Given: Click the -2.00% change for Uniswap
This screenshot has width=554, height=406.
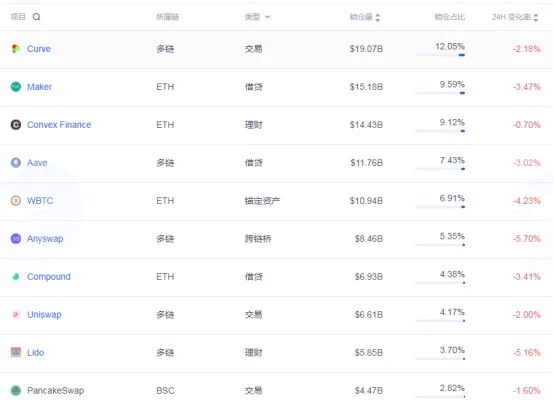Looking at the screenshot, I should pyautogui.click(x=526, y=314).
